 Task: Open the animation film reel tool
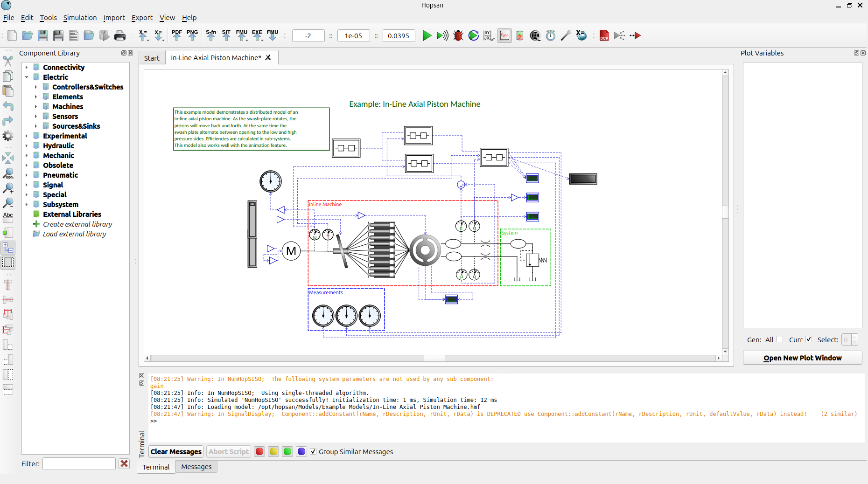pyautogui.click(x=535, y=36)
